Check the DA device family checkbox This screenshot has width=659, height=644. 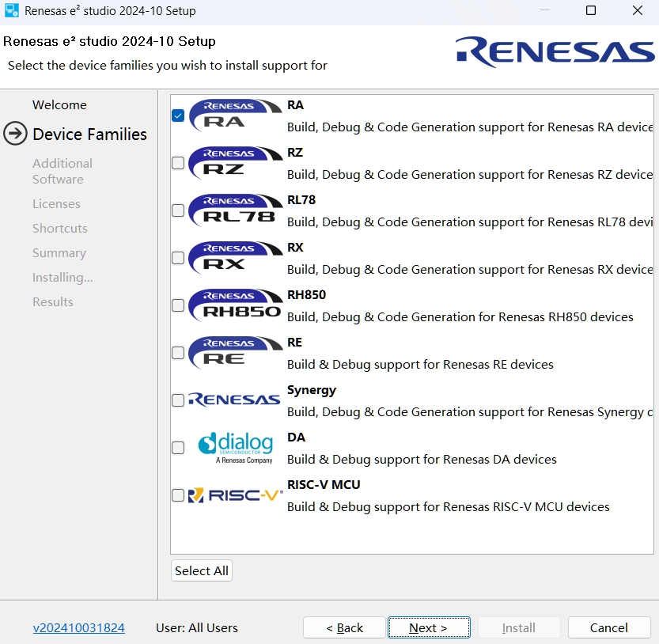[178, 448]
